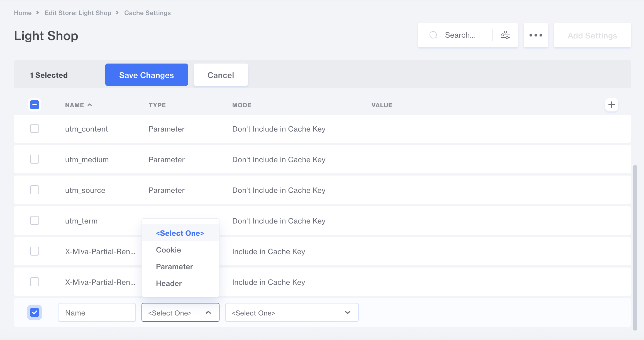Choose Header from the type list
This screenshot has height=340, width=644.
[x=180, y=283]
